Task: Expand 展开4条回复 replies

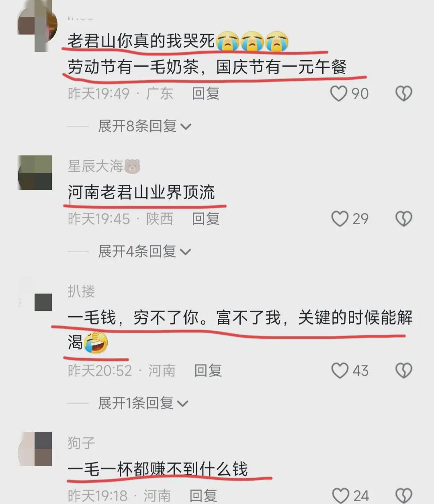Action: [145, 251]
